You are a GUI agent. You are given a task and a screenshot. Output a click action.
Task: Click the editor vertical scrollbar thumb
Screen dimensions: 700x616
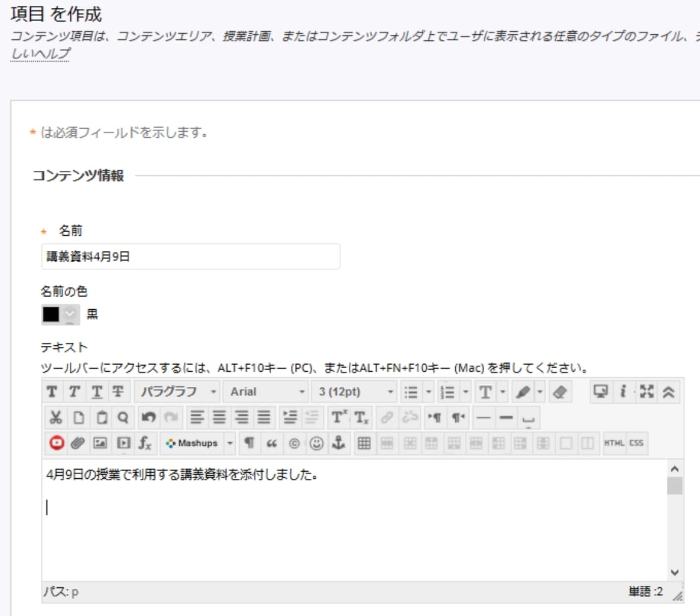675,485
